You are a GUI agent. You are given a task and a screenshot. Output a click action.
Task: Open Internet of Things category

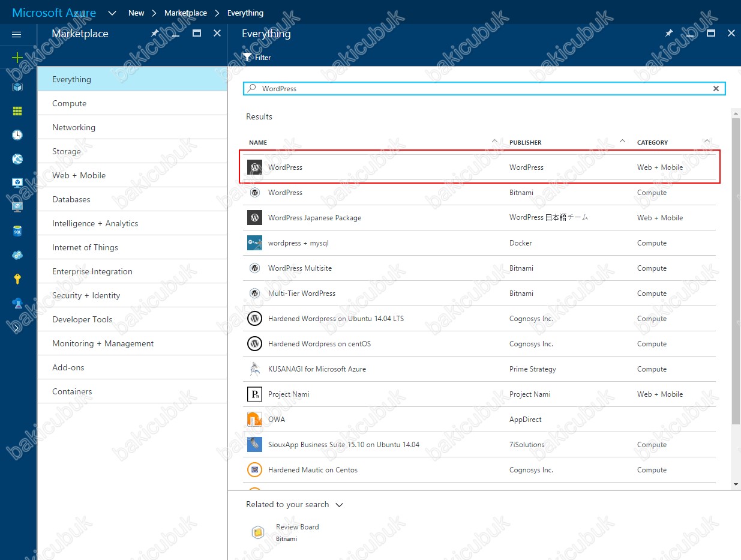tap(132, 247)
